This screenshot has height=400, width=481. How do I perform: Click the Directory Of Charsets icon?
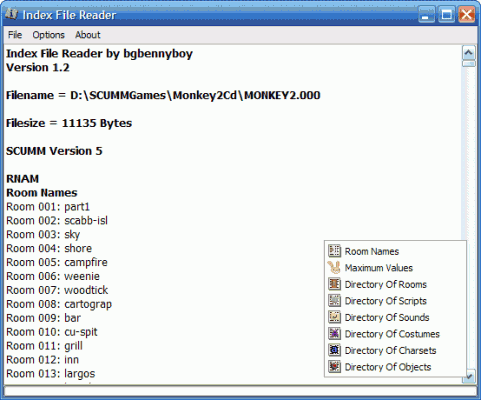click(334, 350)
